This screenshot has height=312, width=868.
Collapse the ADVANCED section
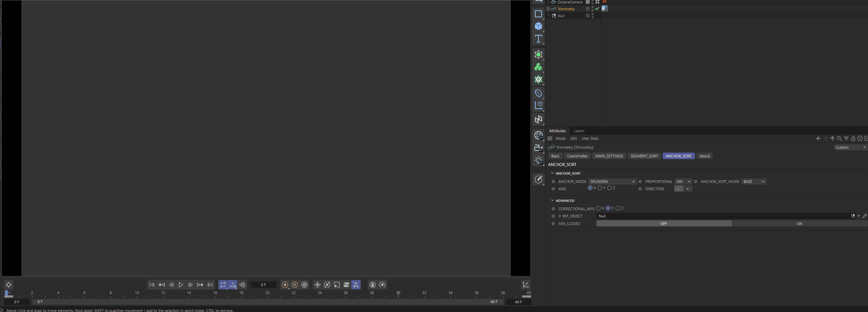click(x=552, y=200)
